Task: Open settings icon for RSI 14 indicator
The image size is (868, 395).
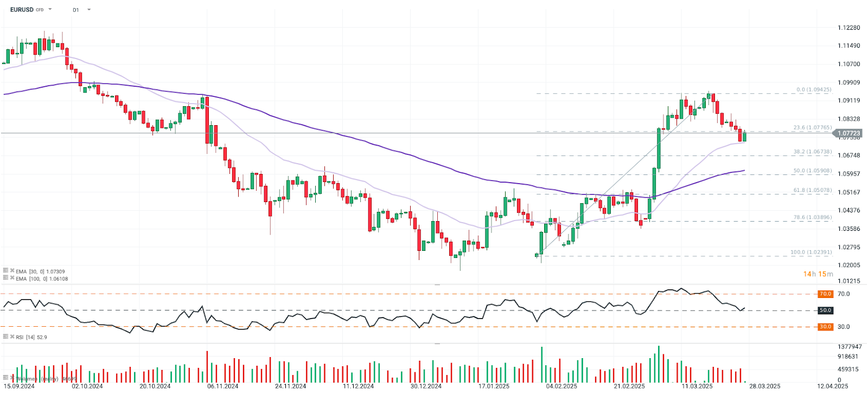Action: (5, 336)
